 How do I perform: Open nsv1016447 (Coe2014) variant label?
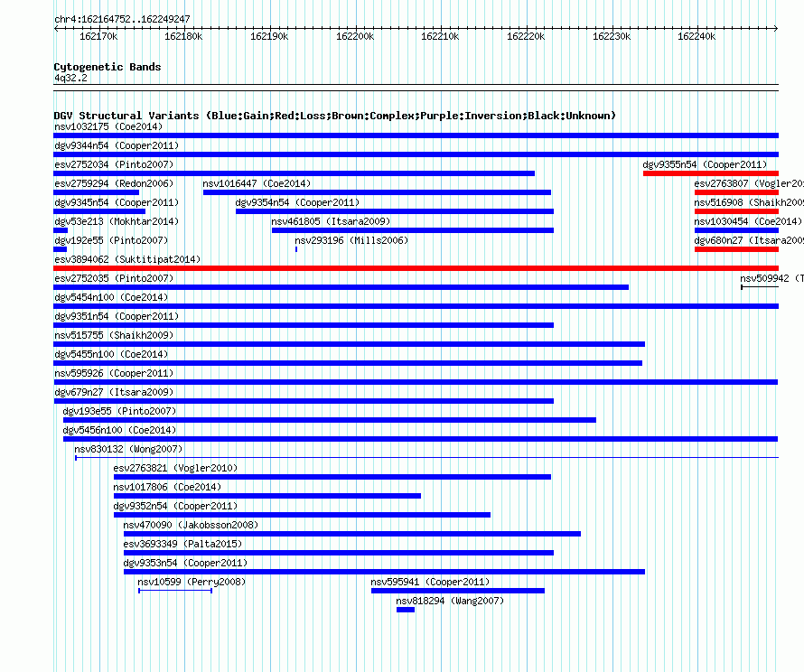pyautogui.click(x=257, y=183)
